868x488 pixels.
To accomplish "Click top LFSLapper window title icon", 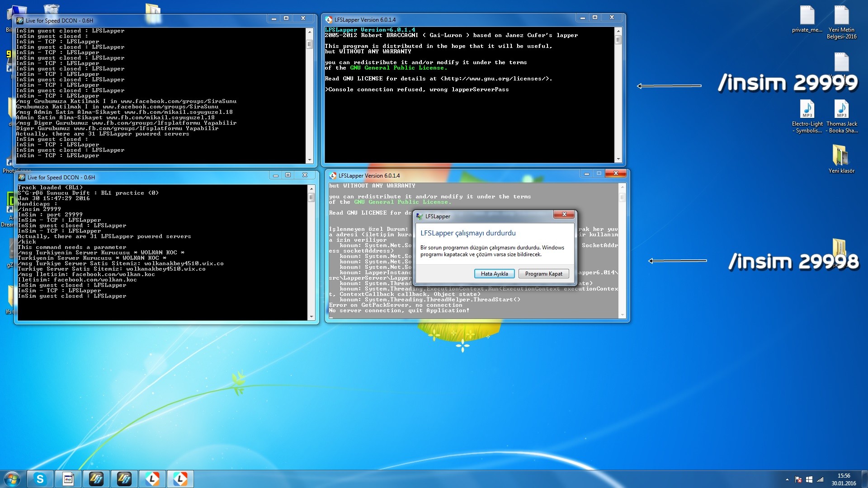I will (x=329, y=20).
